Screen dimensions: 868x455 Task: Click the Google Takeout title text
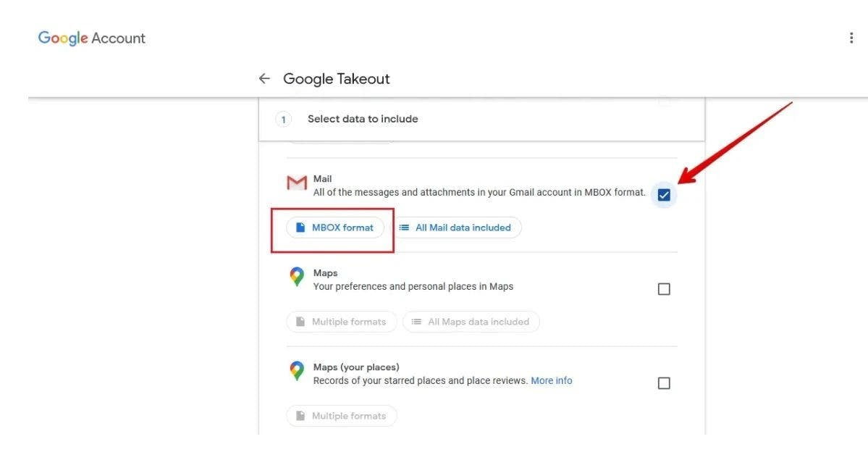(337, 79)
